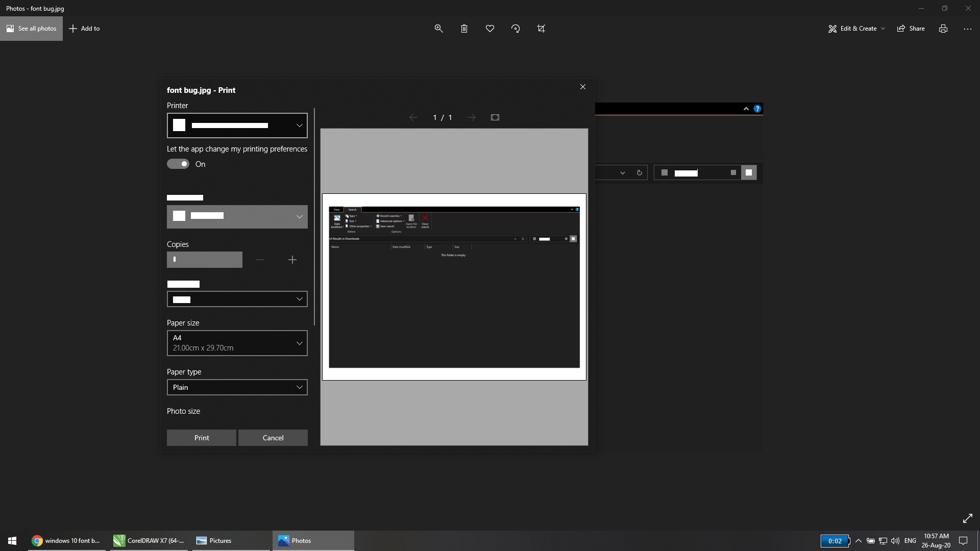Click the print preview page thumbnail

(454, 287)
